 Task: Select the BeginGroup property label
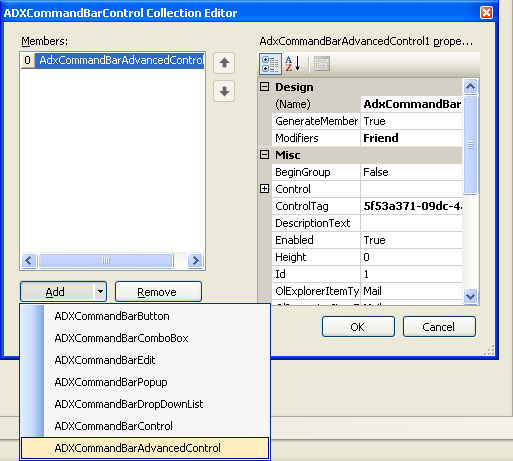point(316,172)
